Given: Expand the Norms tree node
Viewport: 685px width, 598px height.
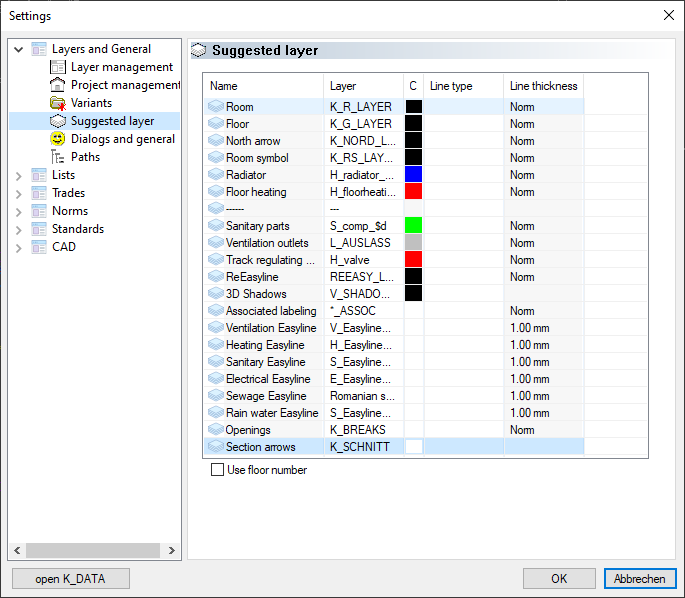Looking at the screenshot, I should point(18,212).
